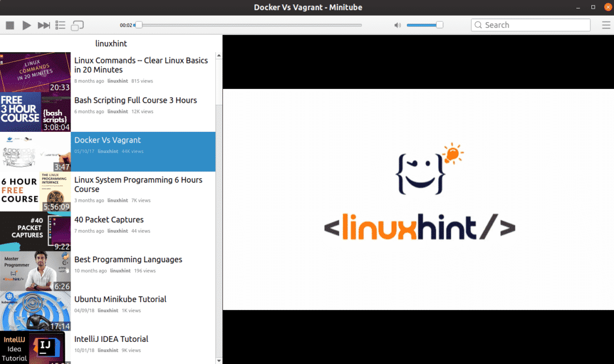Open Bash Scripting course thumbnail
This screenshot has height=364, width=614.
[x=35, y=112]
